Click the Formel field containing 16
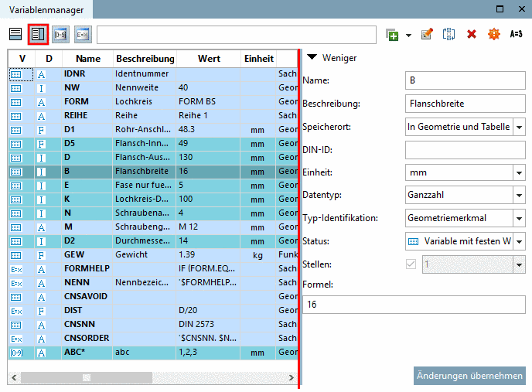Screen dimensions: 532x392 point(414,305)
